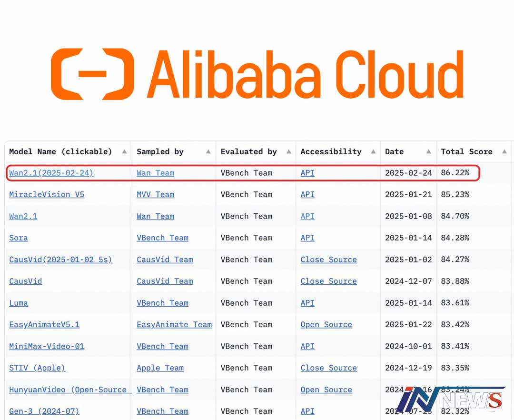Image resolution: width=514 pixels, height=420 pixels.
Task: Sort table by Date arrow
Action: pyautogui.click(x=428, y=152)
